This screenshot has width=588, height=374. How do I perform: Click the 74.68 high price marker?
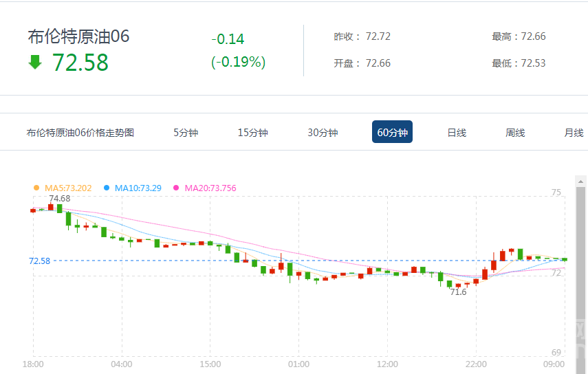tap(60, 198)
